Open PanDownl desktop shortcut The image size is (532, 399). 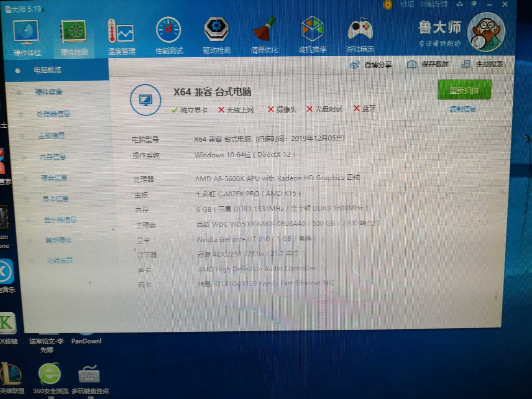coord(86,337)
